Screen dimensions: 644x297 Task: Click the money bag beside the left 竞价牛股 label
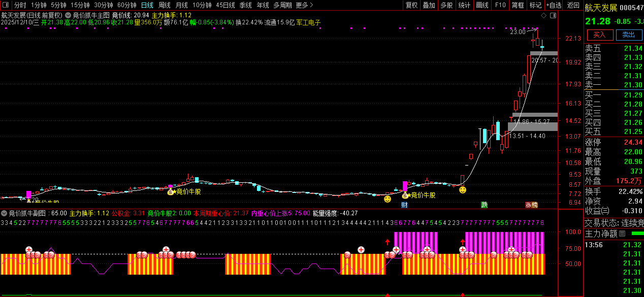(x=171, y=191)
